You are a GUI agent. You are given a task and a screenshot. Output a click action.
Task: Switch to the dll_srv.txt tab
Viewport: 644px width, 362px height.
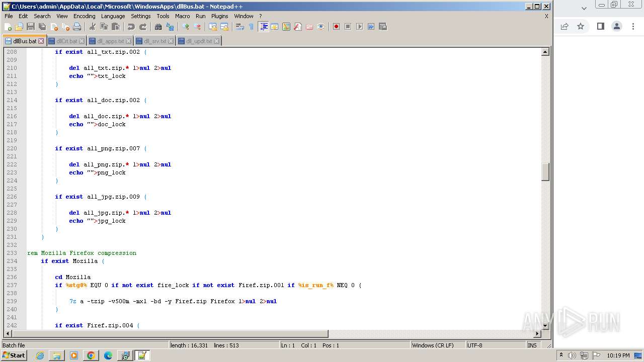pyautogui.click(x=154, y=41)
